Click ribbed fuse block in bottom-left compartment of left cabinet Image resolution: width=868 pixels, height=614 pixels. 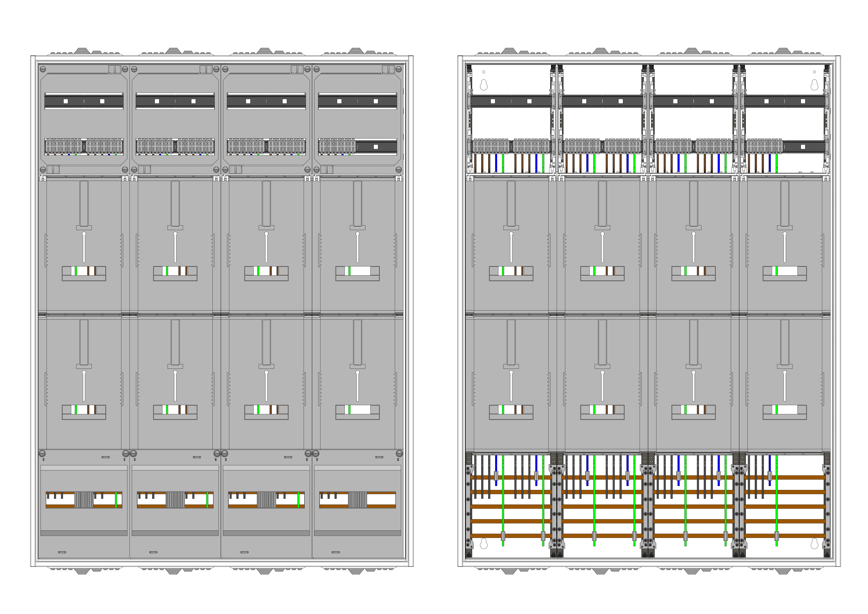click(84, 500)
